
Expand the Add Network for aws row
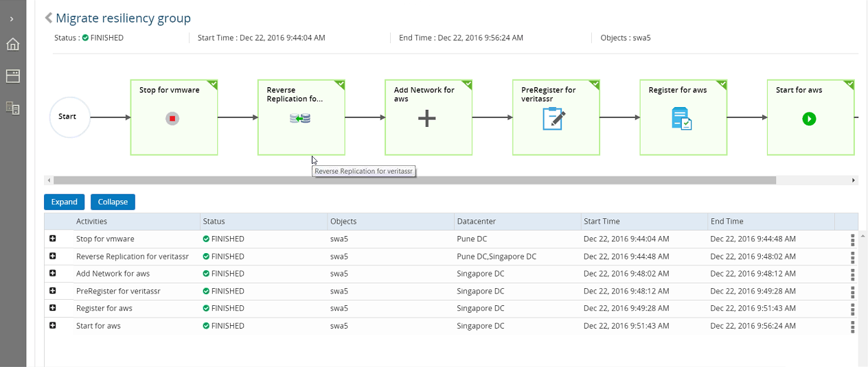(x=53, y=273)
